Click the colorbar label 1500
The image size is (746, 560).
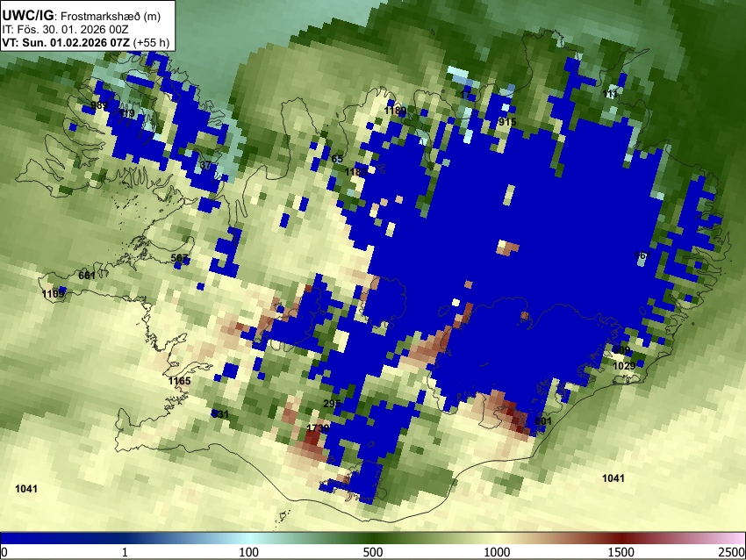621,552
